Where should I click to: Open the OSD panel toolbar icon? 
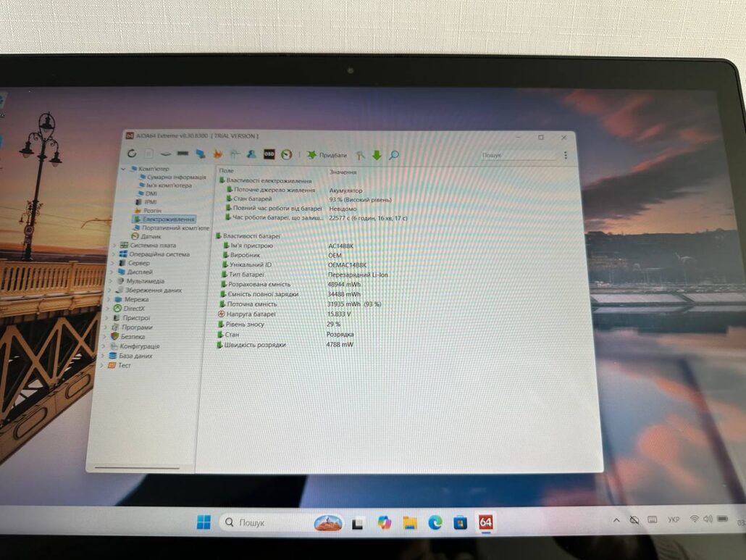269,154
